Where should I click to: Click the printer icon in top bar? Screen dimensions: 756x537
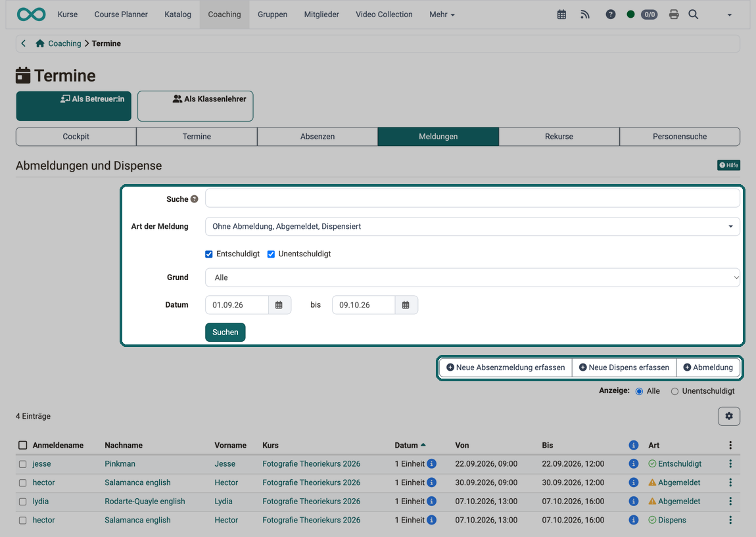coord(674,14)
